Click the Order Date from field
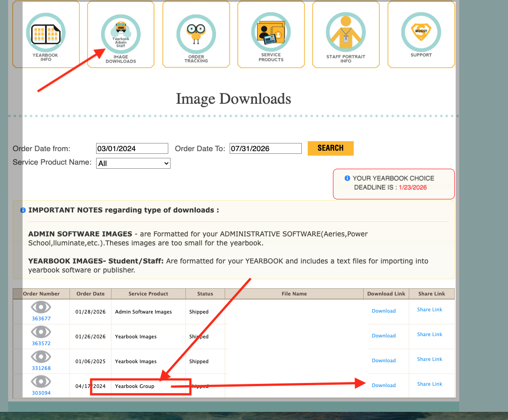This screenshot has height=420, width=508. pos(132,148)
